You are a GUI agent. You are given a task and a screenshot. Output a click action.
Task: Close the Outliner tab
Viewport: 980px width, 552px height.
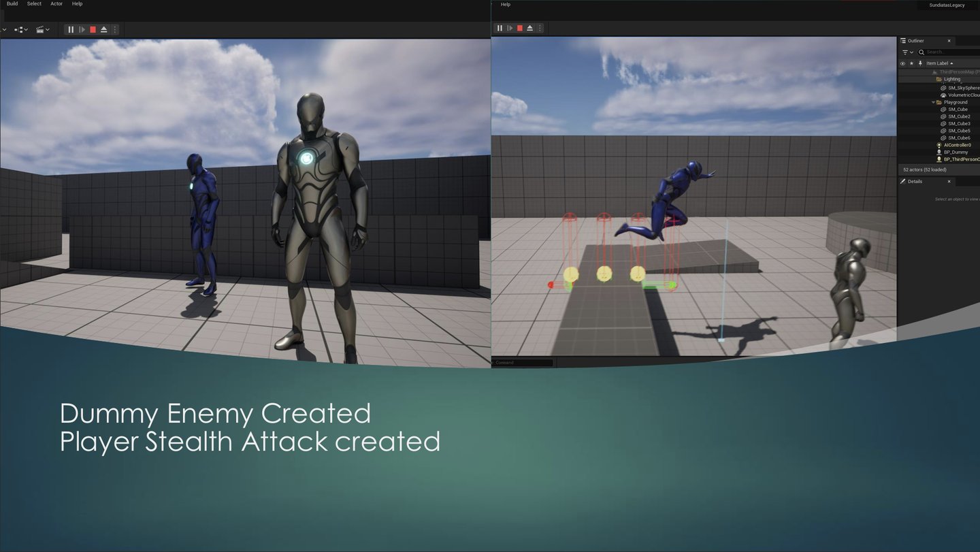[949, 41]
